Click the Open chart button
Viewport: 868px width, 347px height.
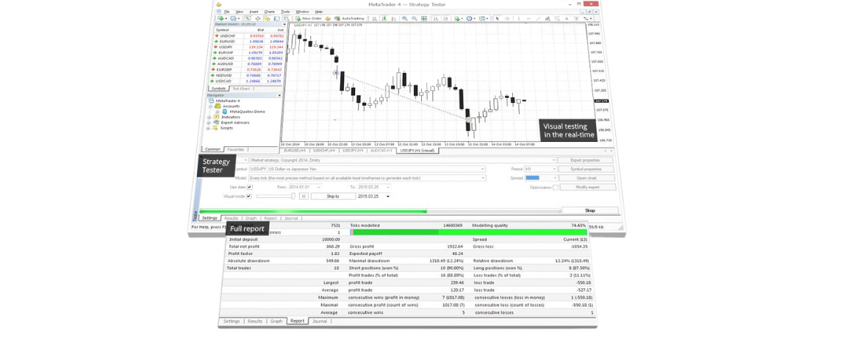pyautogui.click(x=587, y=178)
